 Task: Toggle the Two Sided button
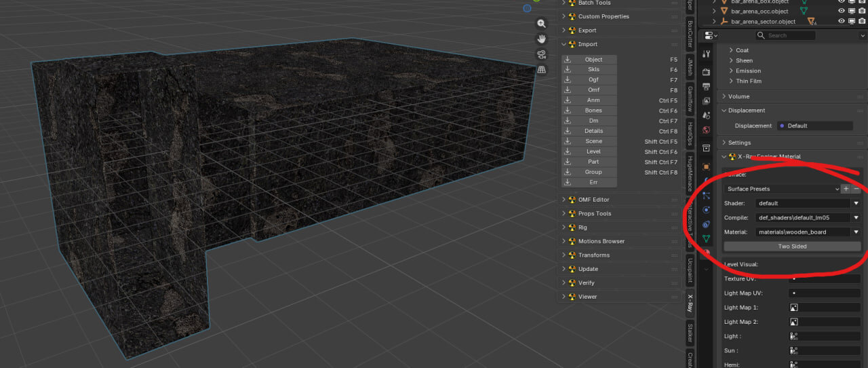(x=792, y=246)
